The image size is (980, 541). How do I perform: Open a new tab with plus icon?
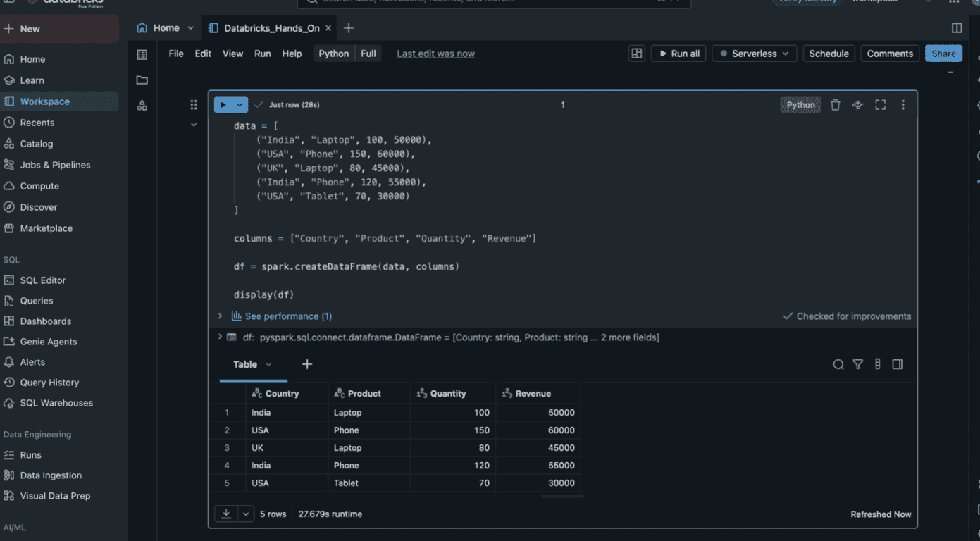349,28
